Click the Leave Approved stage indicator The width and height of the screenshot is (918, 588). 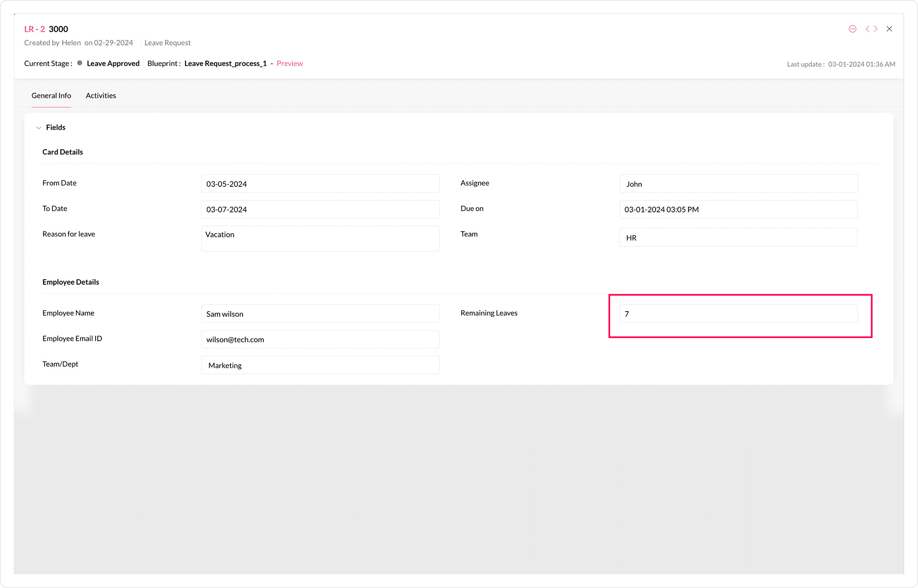point(113,64)
